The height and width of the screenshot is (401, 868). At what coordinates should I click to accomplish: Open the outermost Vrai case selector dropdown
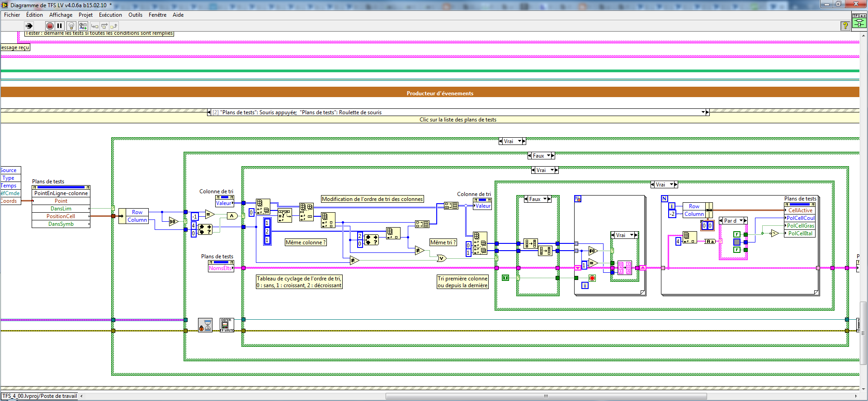coord(519,141)
